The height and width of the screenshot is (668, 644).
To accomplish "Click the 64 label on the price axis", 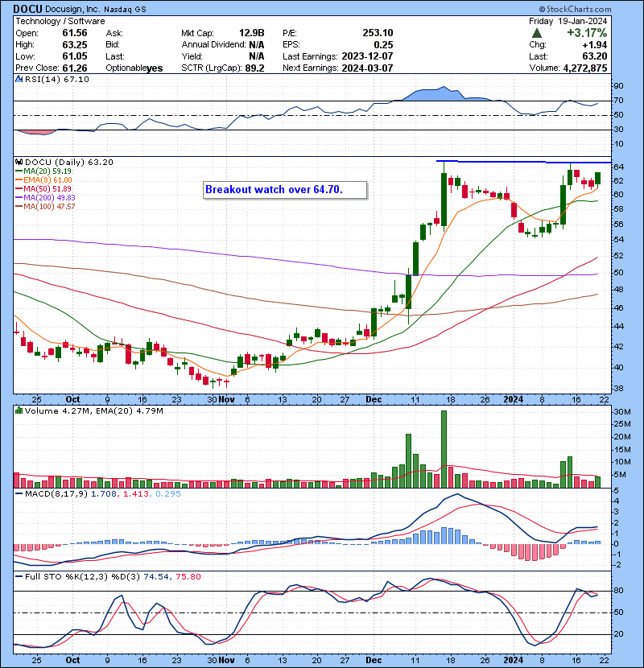I will [x=619, y=167].
